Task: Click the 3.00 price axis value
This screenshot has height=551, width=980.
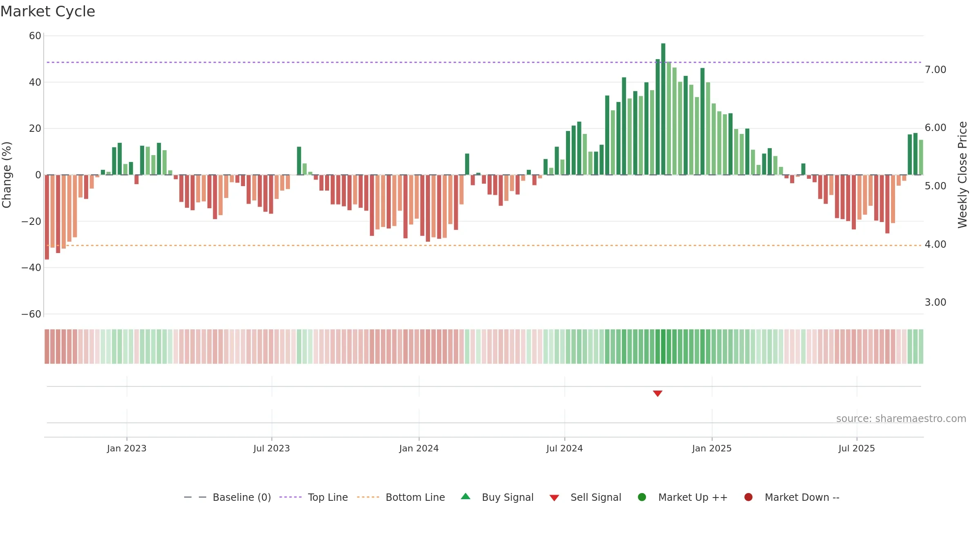Action: [x=935, y=302]
